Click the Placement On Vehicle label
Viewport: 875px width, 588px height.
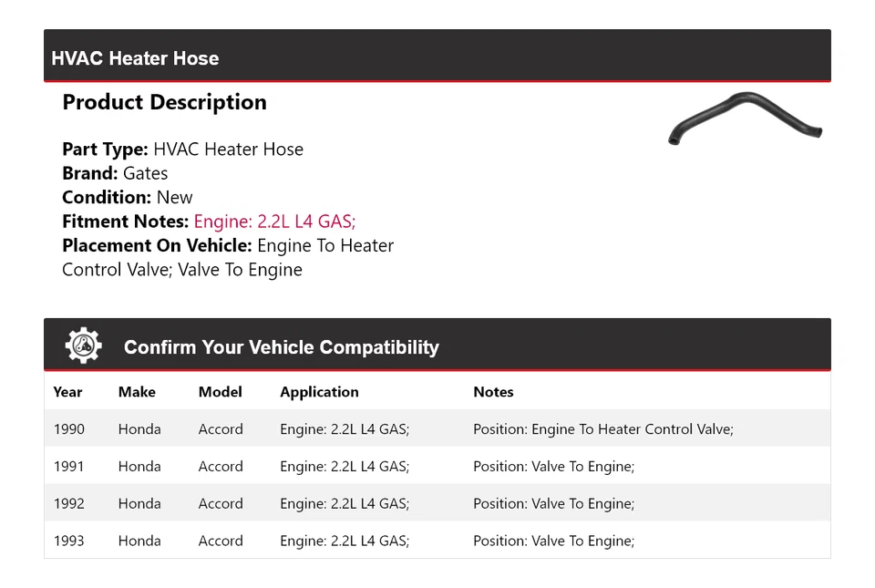157,246
